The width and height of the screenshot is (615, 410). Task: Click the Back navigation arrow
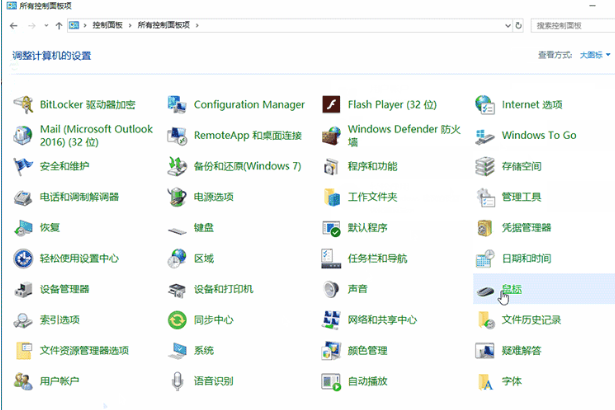[x=14, y=26]
